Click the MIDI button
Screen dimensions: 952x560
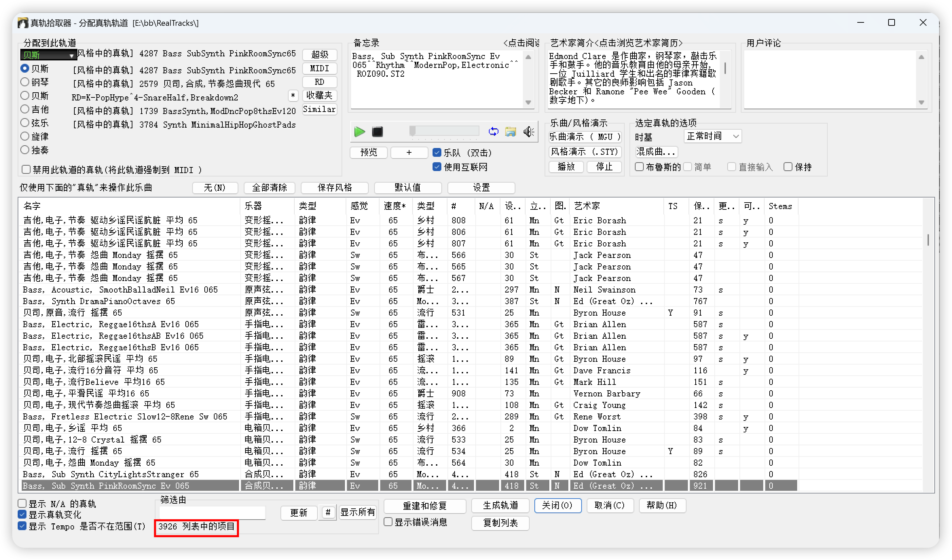[x=319, y=68]
